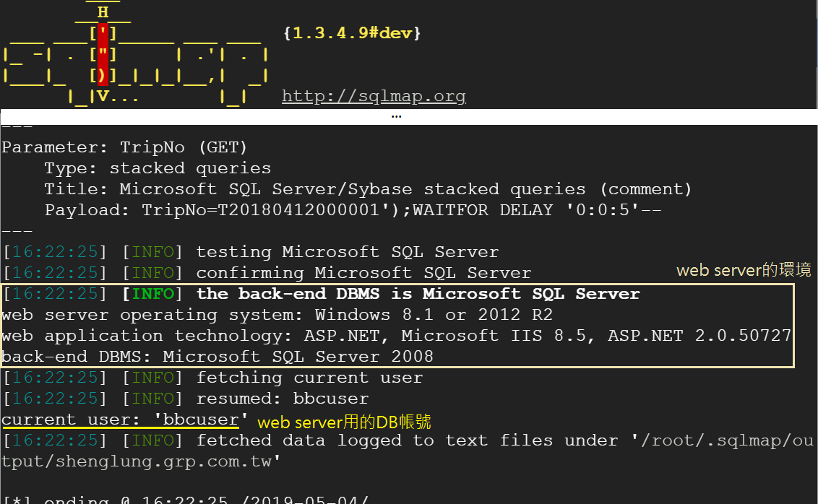
Task: Click the version string {1.3.4.9#dev}
Action: click(352, 32)
